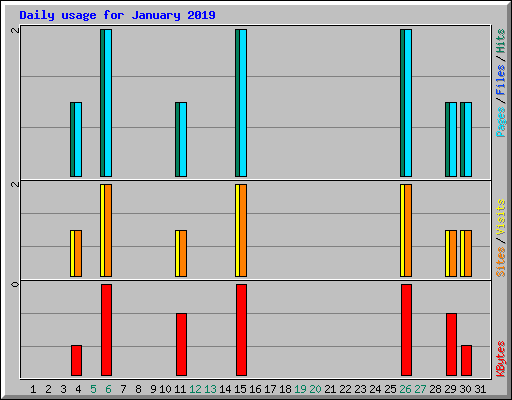
Task: Select the red KBytes bar for day 11
Action: click(x=181, y=344)
